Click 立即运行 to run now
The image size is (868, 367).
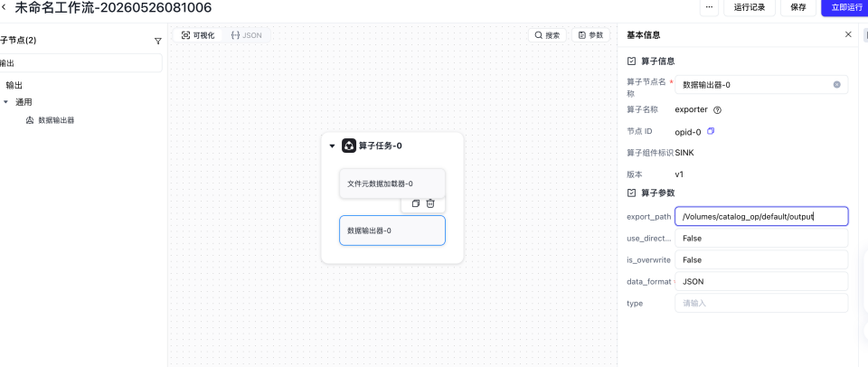(x=846, y=8)
